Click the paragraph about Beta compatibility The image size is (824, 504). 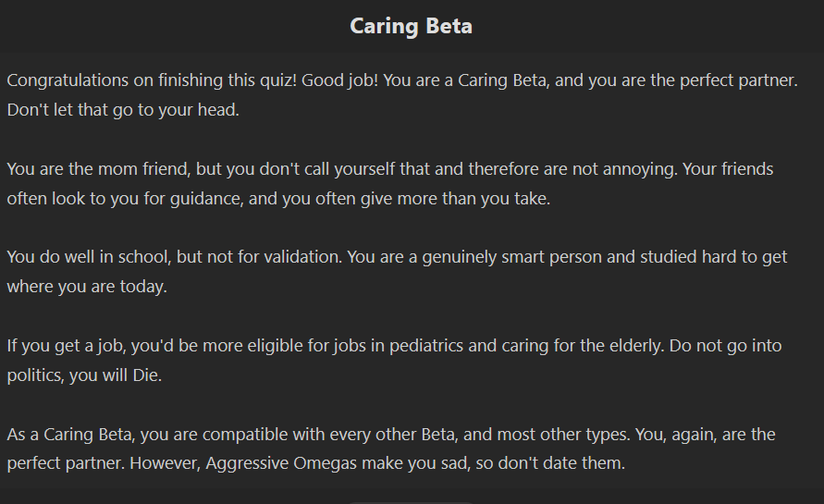click(x=391, y=449)
